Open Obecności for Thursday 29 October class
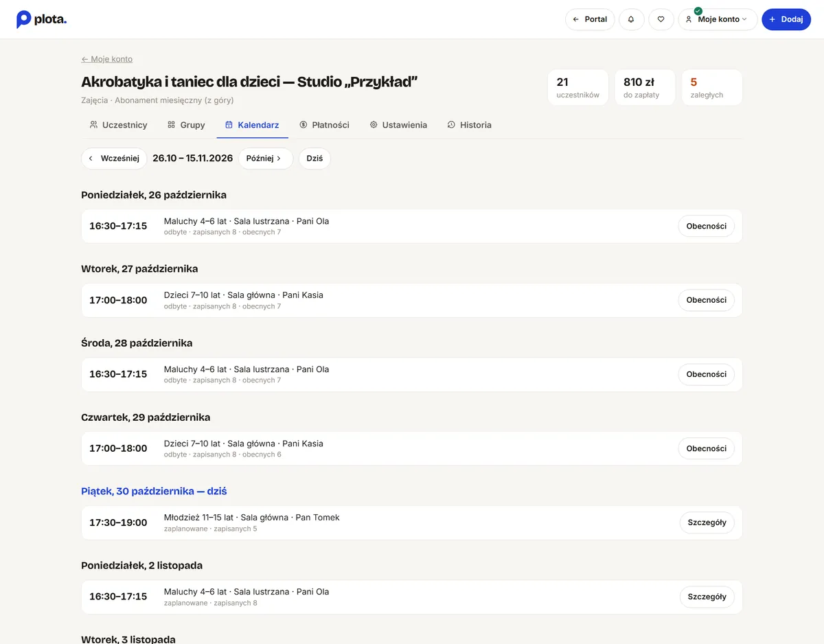The width and height of the screenshot is (824, 644). [706, 448]
